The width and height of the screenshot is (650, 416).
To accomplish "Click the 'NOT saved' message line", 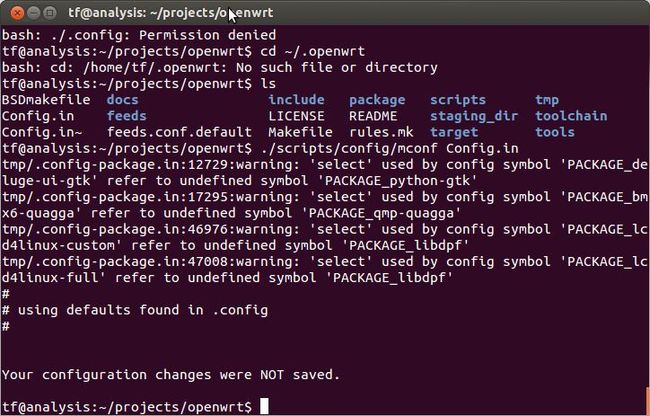I will coord(171,375).
